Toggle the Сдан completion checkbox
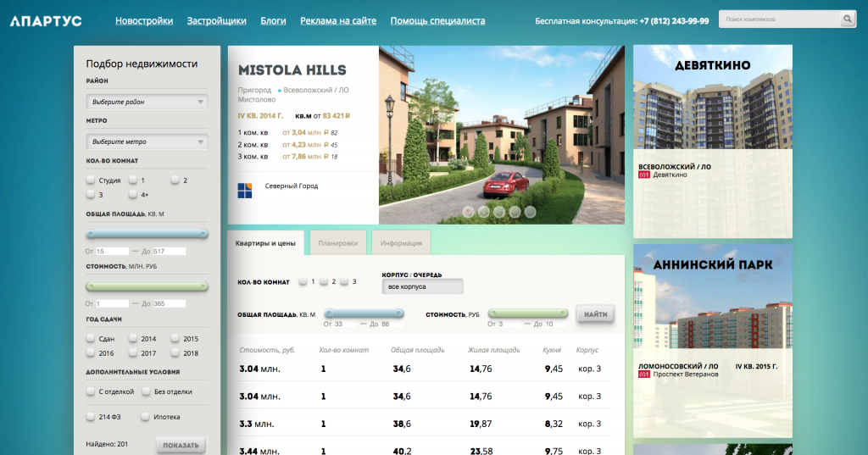The width and height of the screenshot is (868, 455). pyautogui.click(x=91, y=338)
